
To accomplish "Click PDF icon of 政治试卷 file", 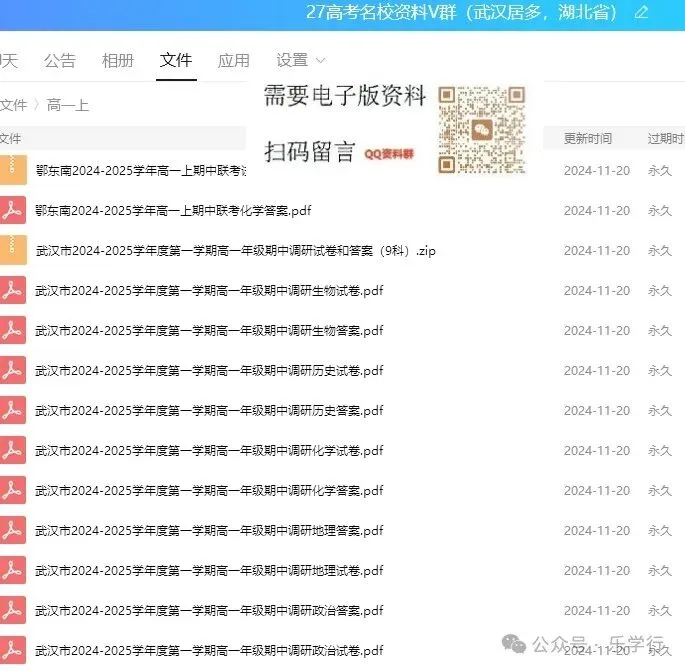I will (13, 650).
